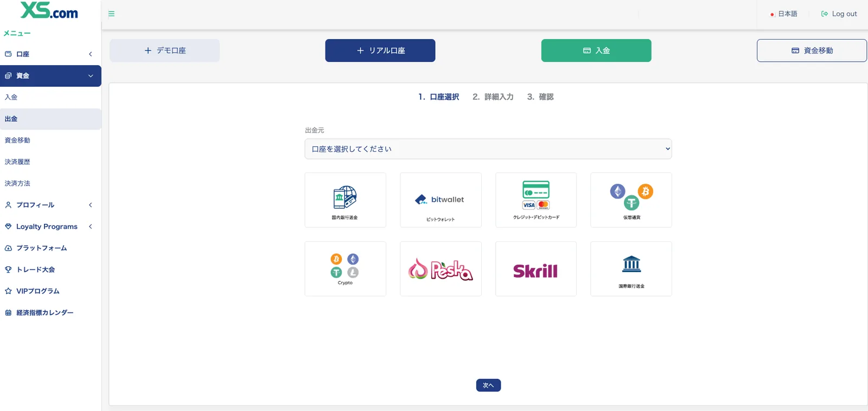Click the green 入金 button label
Image resolution: width=868 pixels, height=411 pixels.
point(603,50)
